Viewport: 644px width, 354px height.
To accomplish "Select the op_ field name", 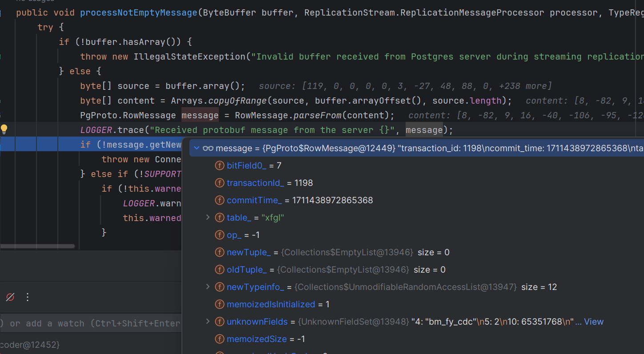I will [234, 235].
